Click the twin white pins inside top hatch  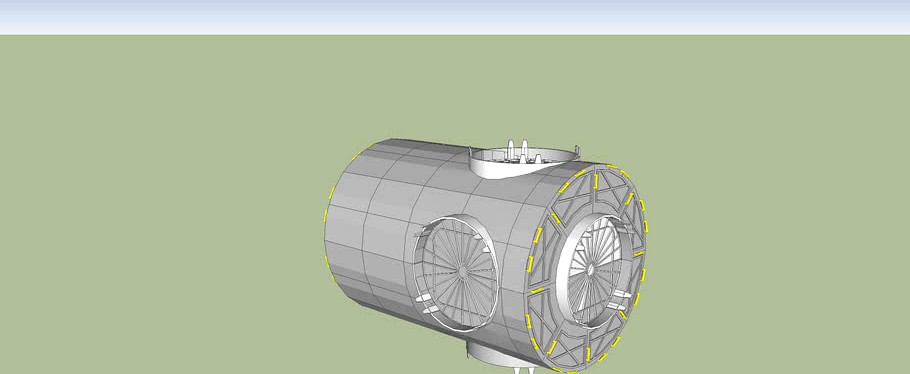517,149
